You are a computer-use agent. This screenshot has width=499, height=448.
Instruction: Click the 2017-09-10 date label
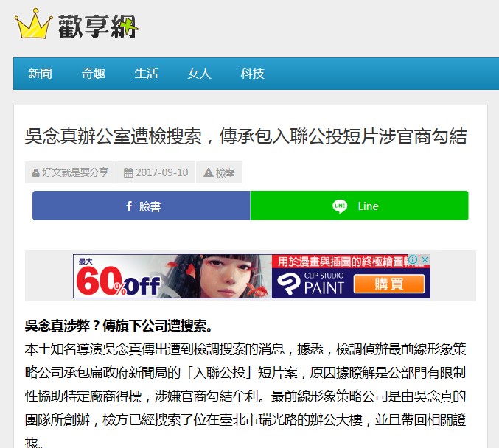(x=162, y=172)
